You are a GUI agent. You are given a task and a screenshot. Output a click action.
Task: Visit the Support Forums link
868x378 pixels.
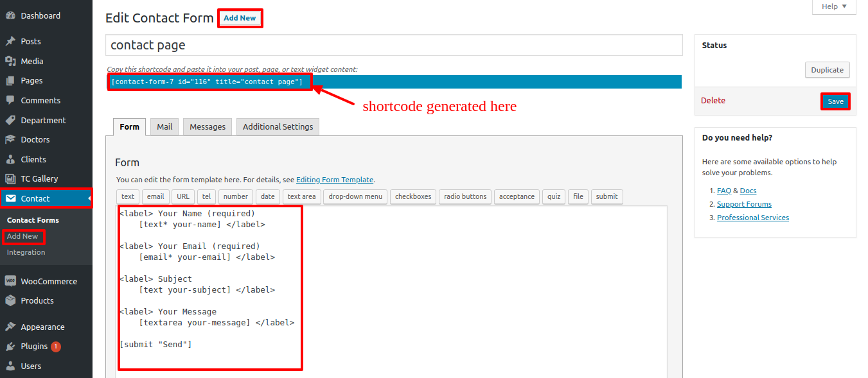coord(744,204)
